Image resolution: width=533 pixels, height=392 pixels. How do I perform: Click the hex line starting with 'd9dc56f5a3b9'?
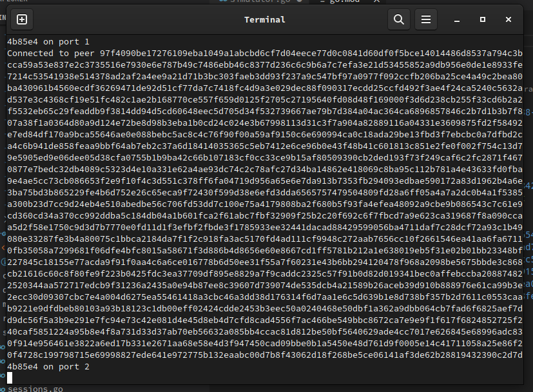[265, 320]
